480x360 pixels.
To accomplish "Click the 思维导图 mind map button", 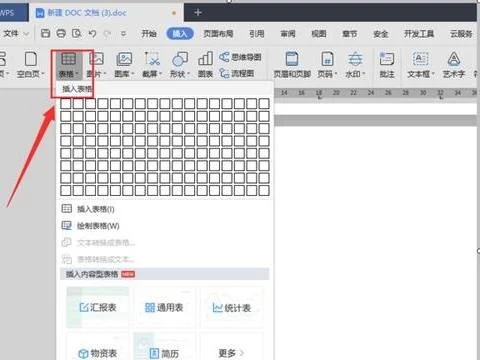I will [x=241, y=57].
